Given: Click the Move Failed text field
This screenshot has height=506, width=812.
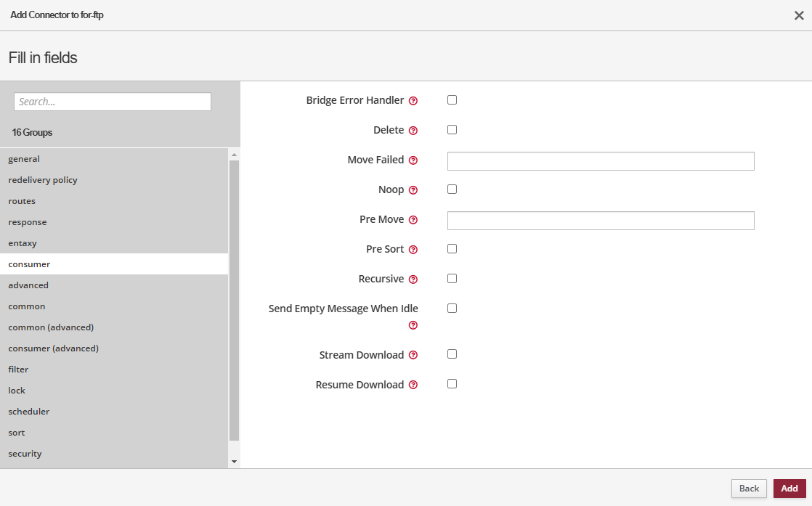Looking at the screenshot, I should 601,161.
